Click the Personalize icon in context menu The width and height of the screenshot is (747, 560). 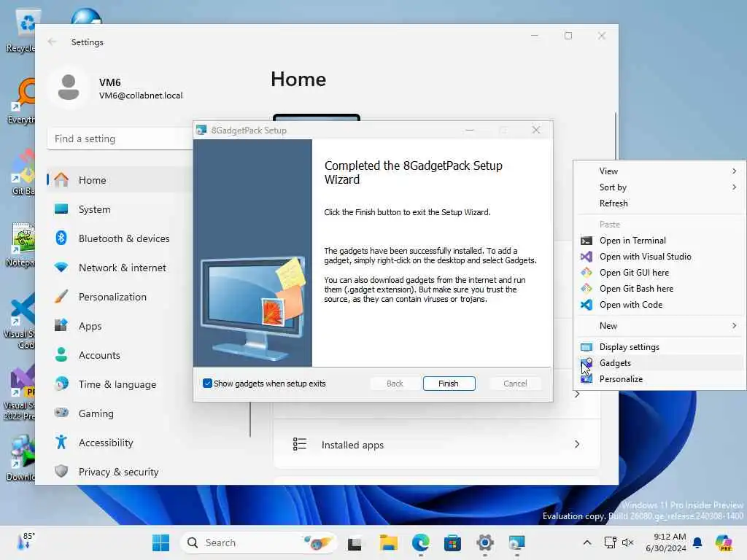(587, 379)
